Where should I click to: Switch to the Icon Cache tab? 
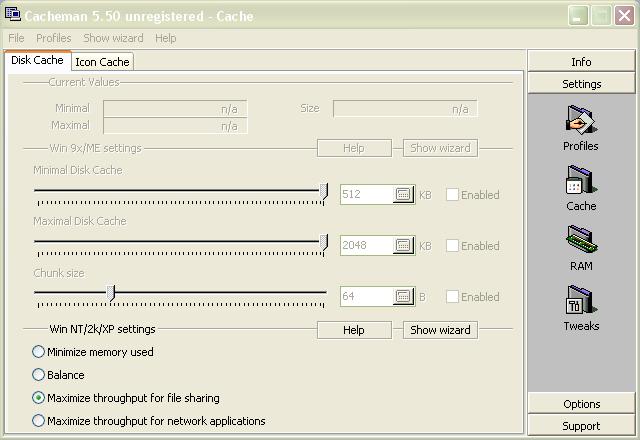tap(102, 62)
